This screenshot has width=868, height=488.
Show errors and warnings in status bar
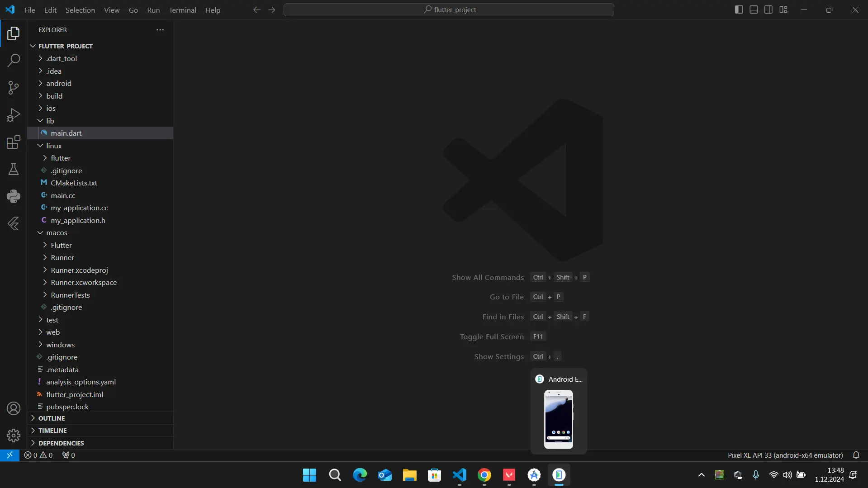coord(38,455)
